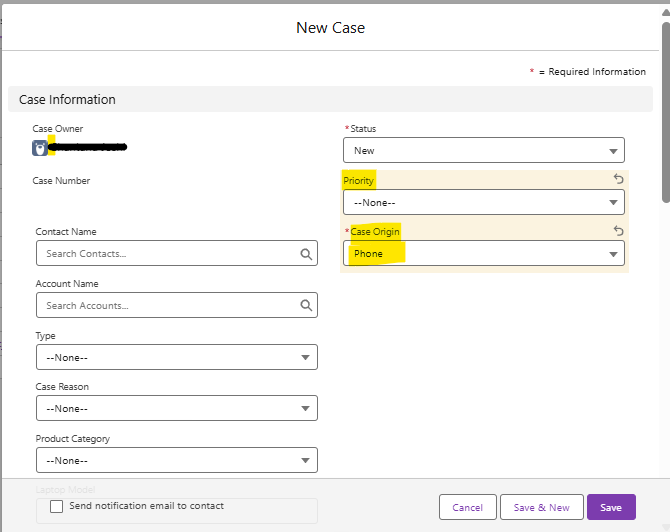Undo the Case Origin field change
Screen dimensions: 670x532
[618, 231]
